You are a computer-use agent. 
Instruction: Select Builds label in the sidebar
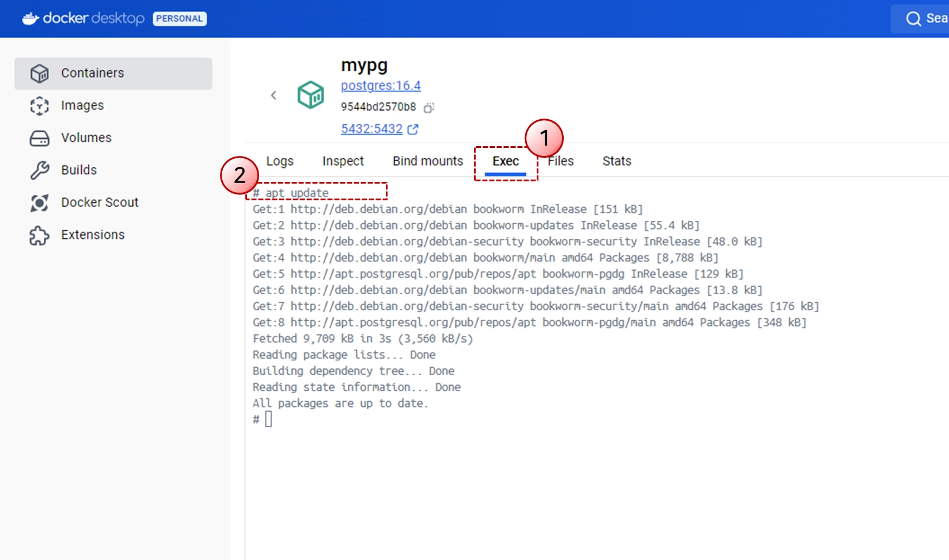(x=79, y=170)
